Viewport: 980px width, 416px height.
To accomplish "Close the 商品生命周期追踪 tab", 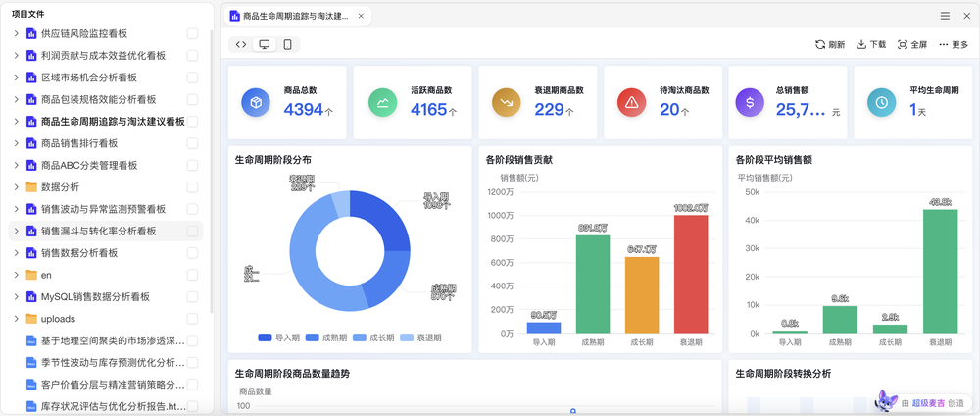I will pos(361,16).
